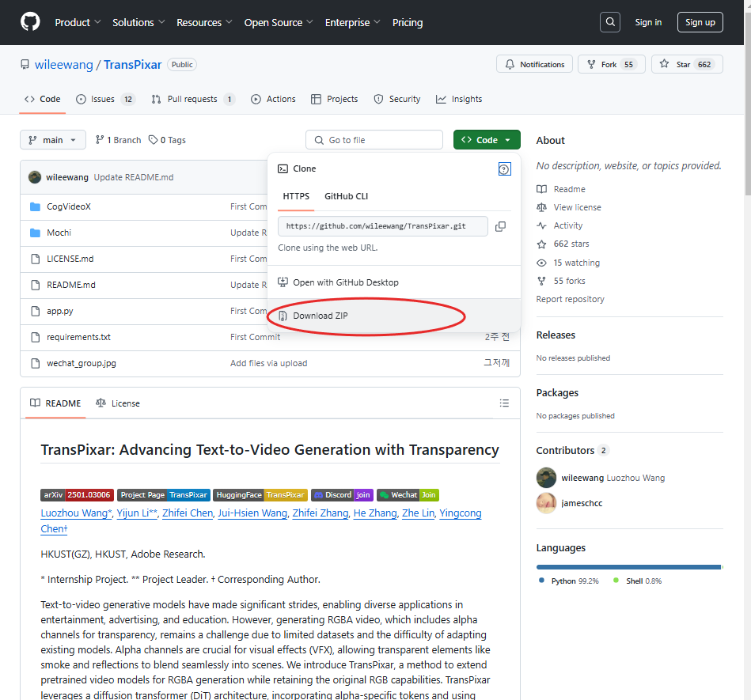Open README outline list icon

pyautogui.click(x=504, y=403)
